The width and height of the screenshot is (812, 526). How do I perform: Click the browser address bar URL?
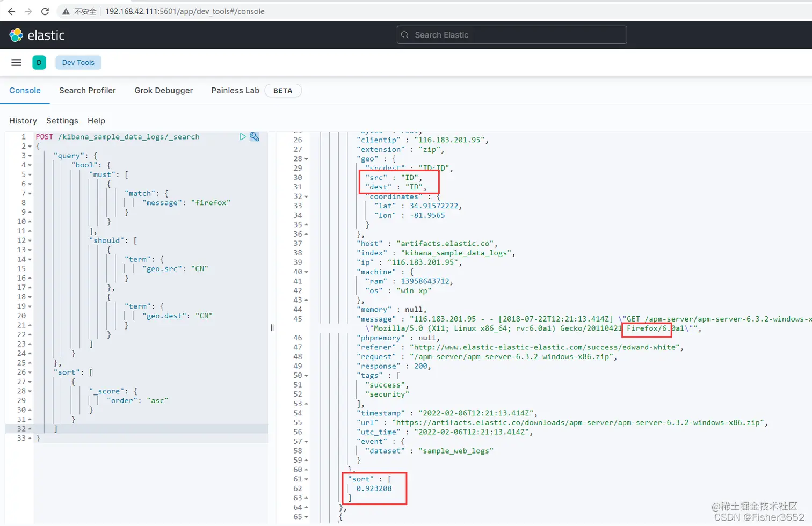[x=185, y=11]
